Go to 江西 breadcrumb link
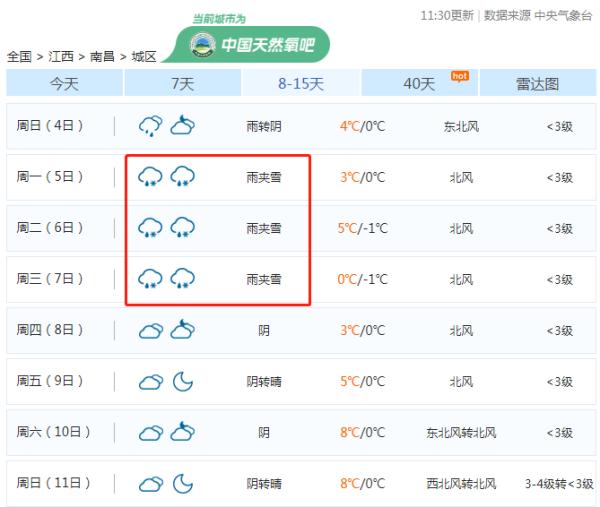Viewport: 600px width, 507px height. (x=61, y=57)
